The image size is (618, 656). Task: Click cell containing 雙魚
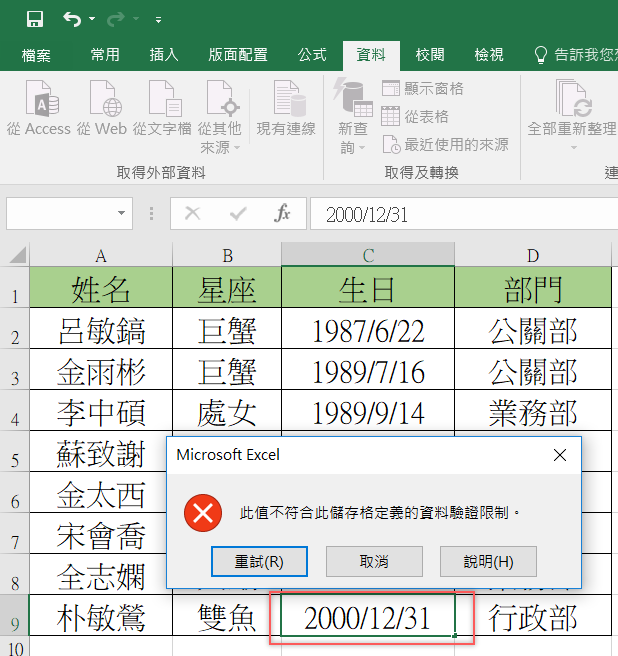click(227, 616)
